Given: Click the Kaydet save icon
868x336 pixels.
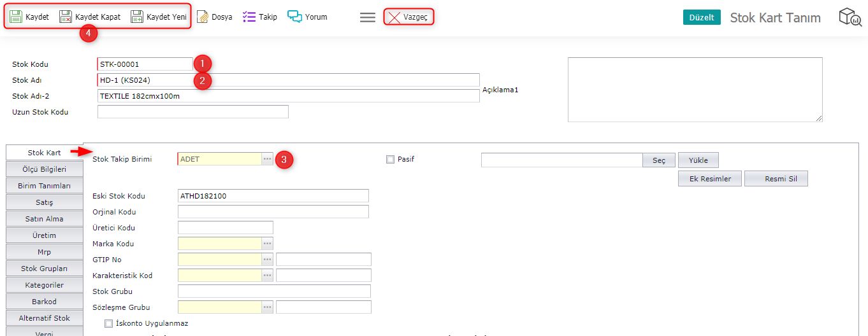Looking at the screenshot, I should point(16,17).
